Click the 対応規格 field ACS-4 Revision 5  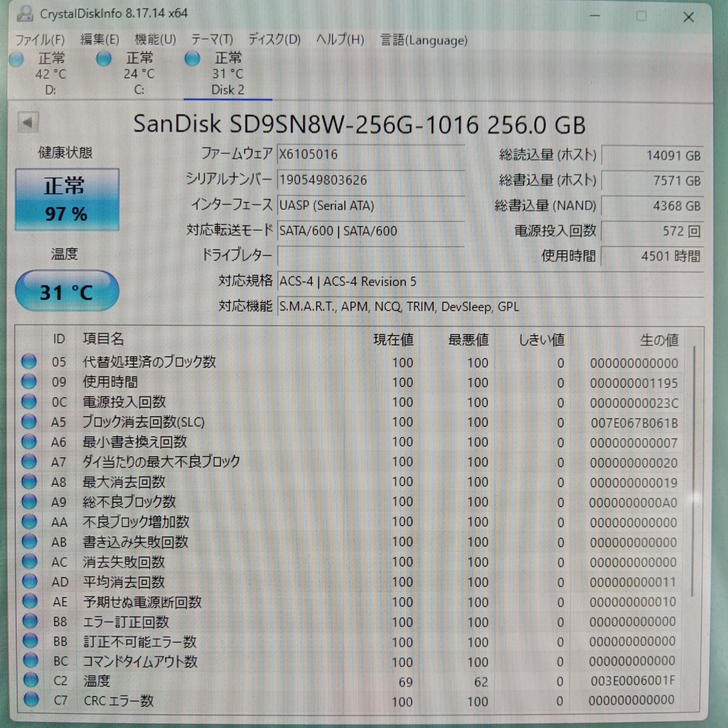pos(490,281)
